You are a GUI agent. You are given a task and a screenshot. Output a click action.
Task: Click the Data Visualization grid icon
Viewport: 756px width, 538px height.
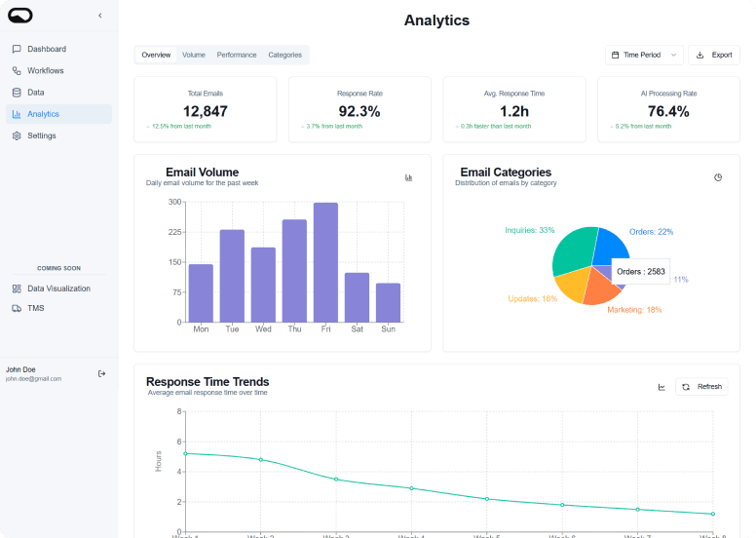(17, 288)
